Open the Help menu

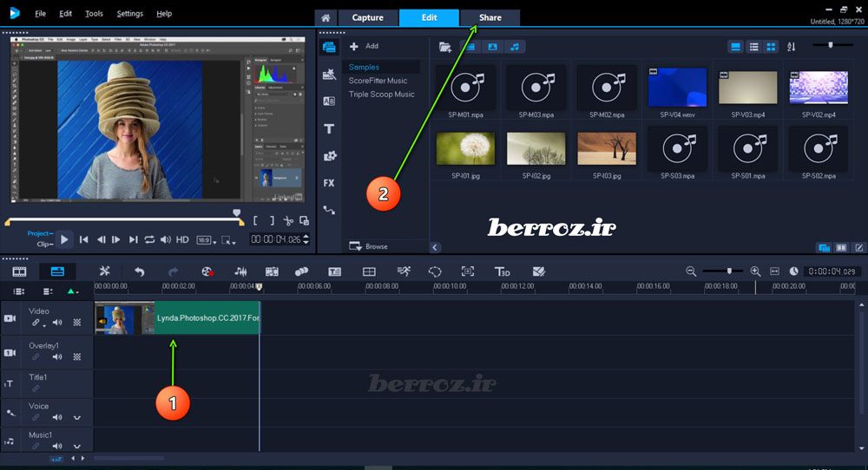(164, 14)
